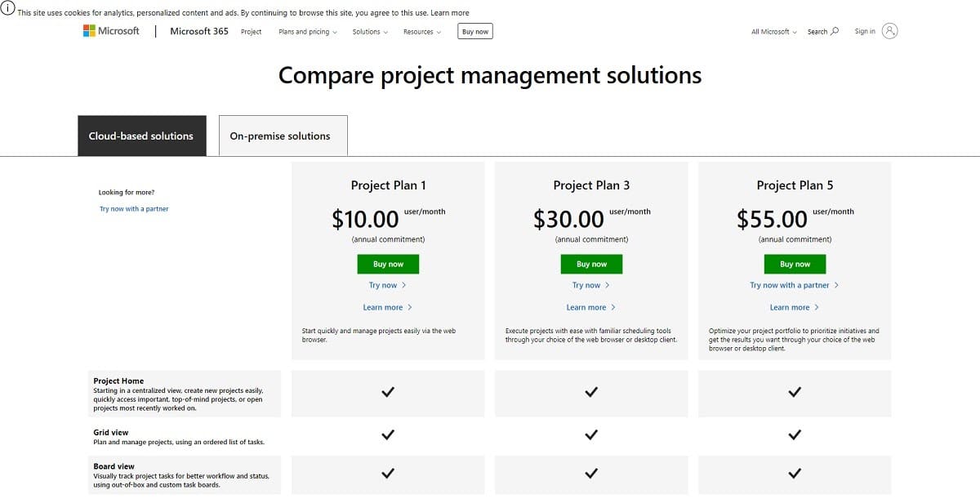The width and height of the screenshot is (980, 499).
Task: Click Microsoft 365 in the header
Action: point(198,31)
